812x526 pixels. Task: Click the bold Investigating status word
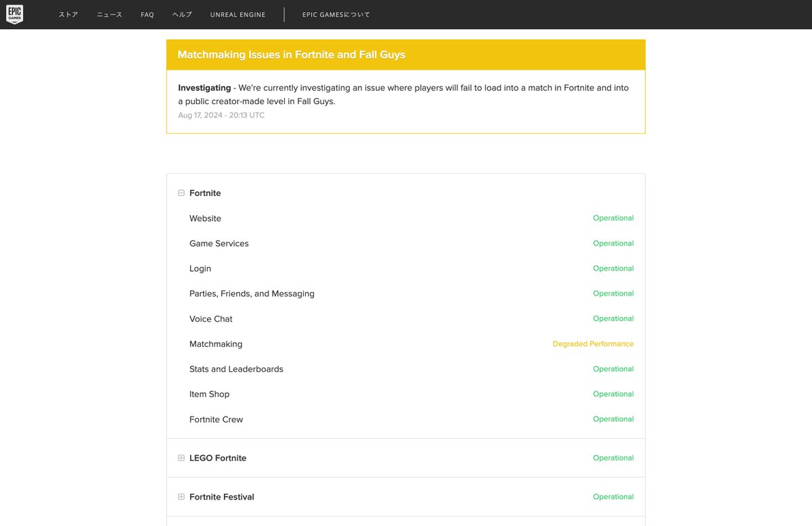204,89
